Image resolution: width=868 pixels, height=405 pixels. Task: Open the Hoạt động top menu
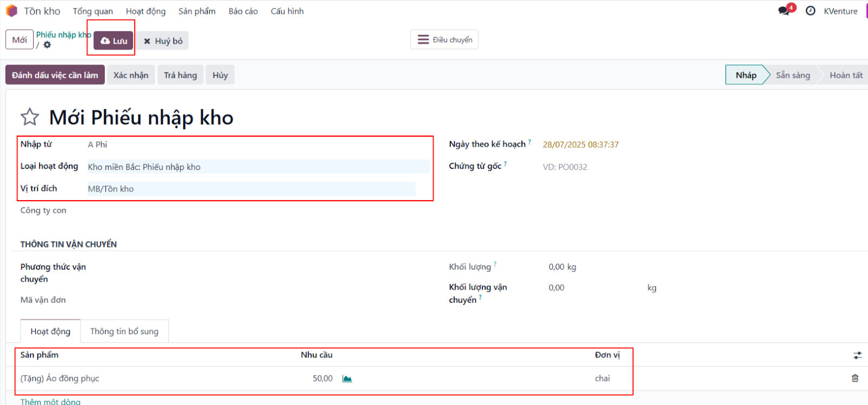tap(145, 11)
